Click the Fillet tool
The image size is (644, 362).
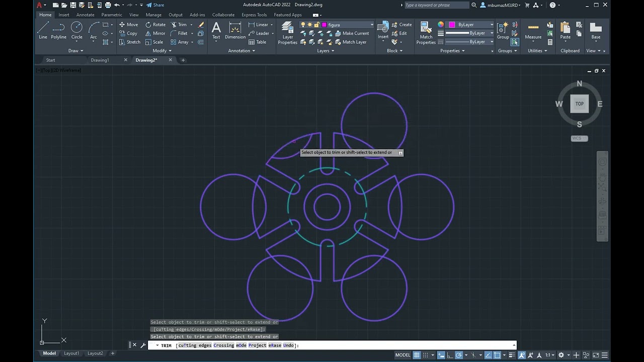click(x=179, y=33)
